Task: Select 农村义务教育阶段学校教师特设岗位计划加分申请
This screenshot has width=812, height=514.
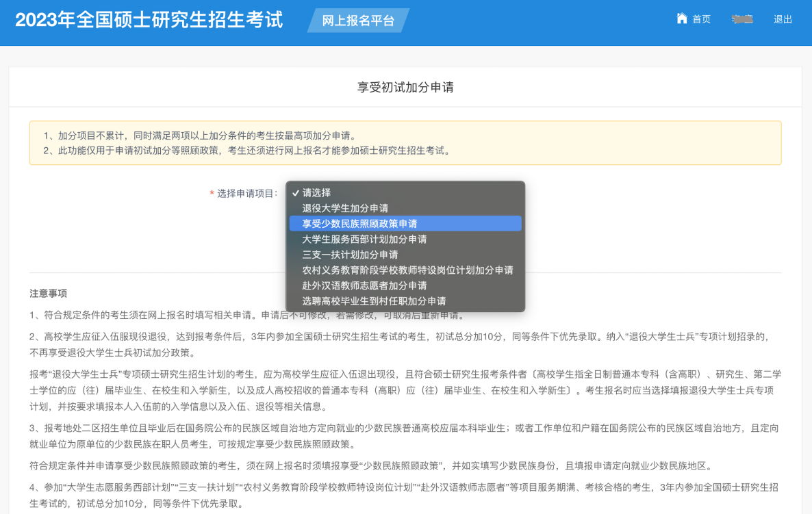Action: [407, 270]
